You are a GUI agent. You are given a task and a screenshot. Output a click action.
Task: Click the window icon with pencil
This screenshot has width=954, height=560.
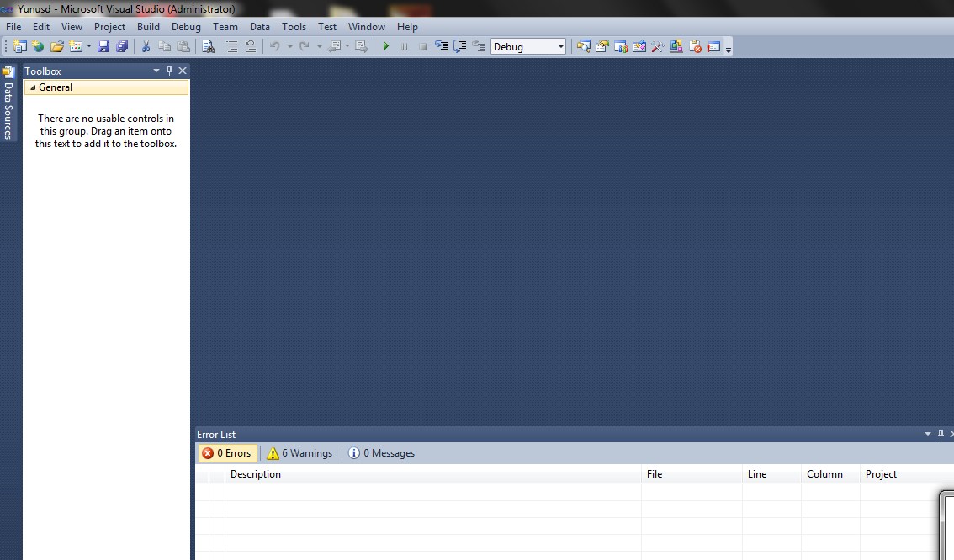(639, 47)
